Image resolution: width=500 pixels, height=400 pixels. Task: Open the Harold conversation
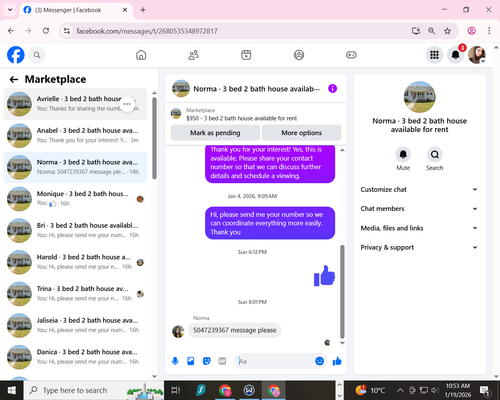tap(75, 262)
